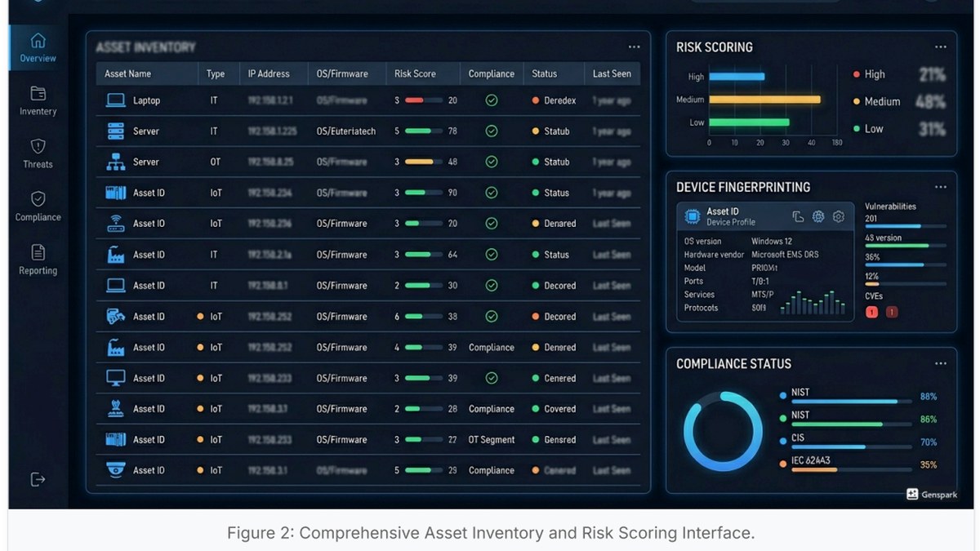Click the factory icon in the risk score 64 row
This screenshot has height=551, width=980.
[115, 255]
